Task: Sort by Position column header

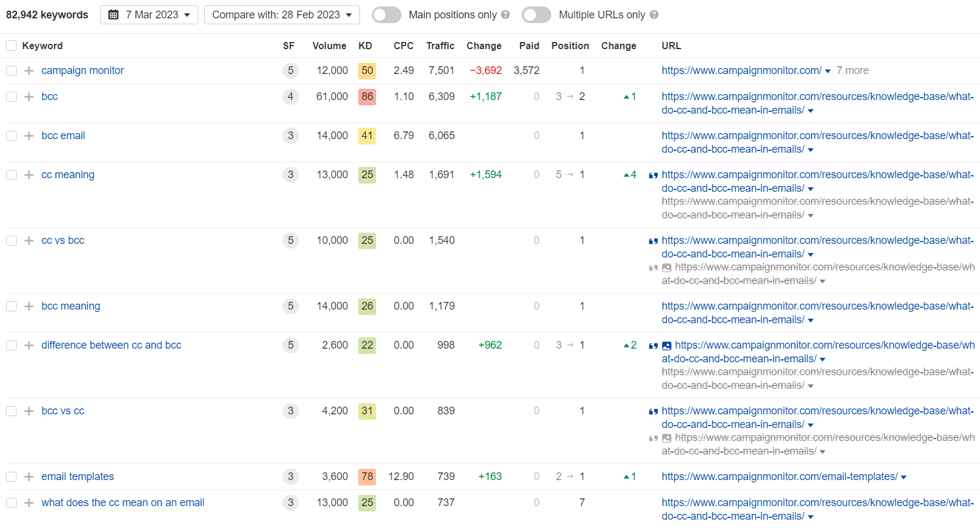Action: pyautogui.click(x=570, y=46)
